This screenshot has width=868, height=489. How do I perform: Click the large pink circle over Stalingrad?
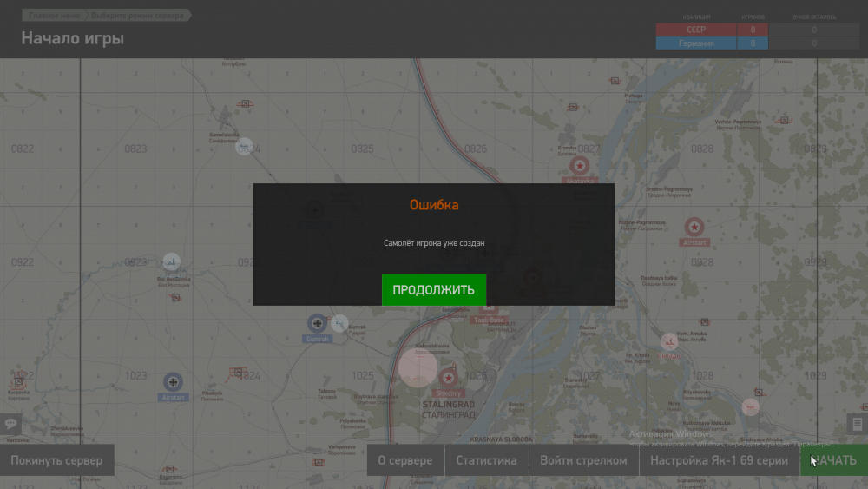[418, 367]
